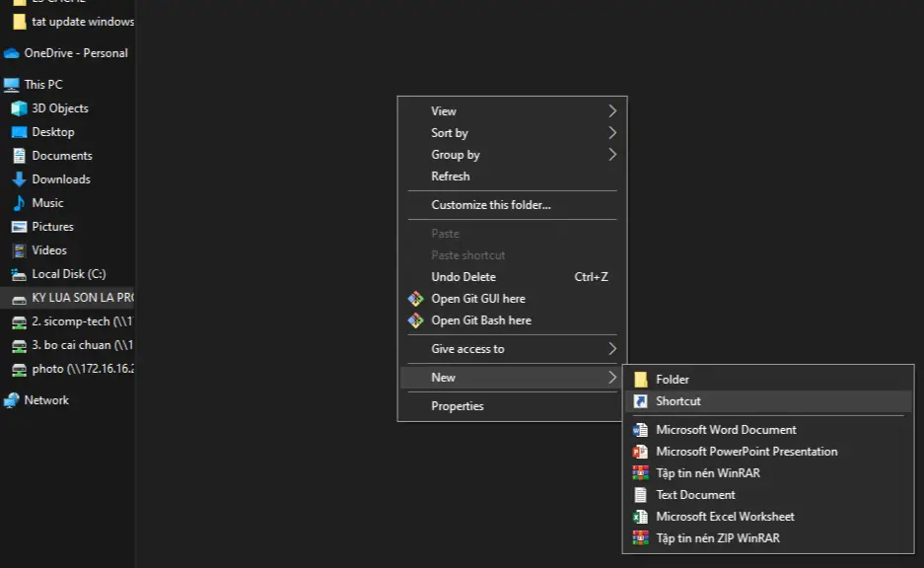Expand the View submenu arrow
This screenshot has height=568, width=924.
click(611, 111)
